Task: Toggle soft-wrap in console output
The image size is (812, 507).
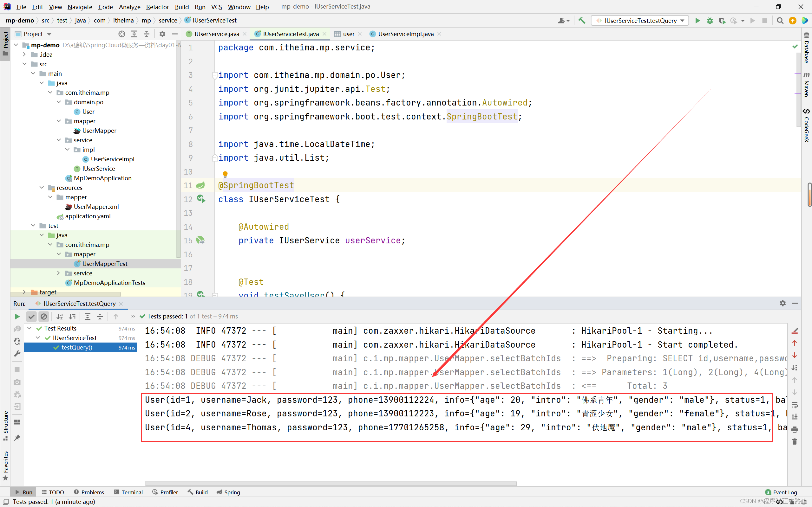Action: (x=794, y=405)
